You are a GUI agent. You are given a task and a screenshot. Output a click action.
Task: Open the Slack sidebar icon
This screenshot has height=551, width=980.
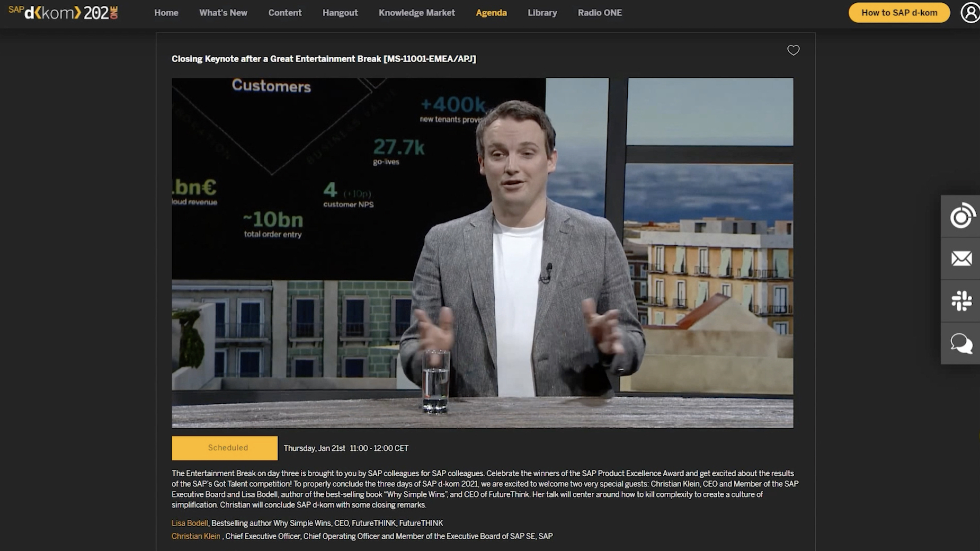pyautogui.click(x=961, y=301)
